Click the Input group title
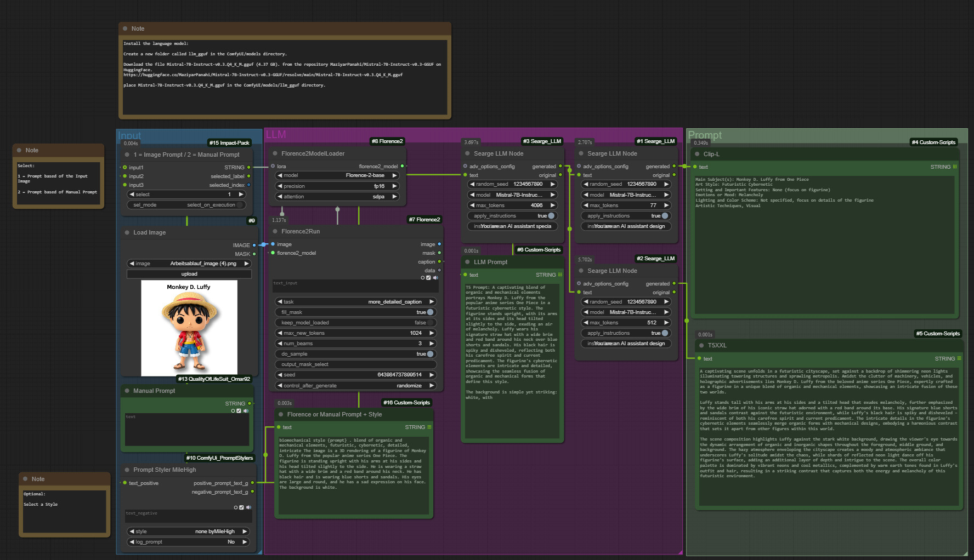 point(129,135)
